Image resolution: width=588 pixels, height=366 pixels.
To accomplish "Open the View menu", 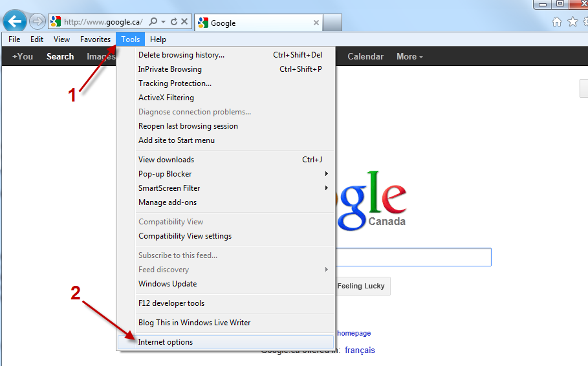I will click(x=61, y=39).
